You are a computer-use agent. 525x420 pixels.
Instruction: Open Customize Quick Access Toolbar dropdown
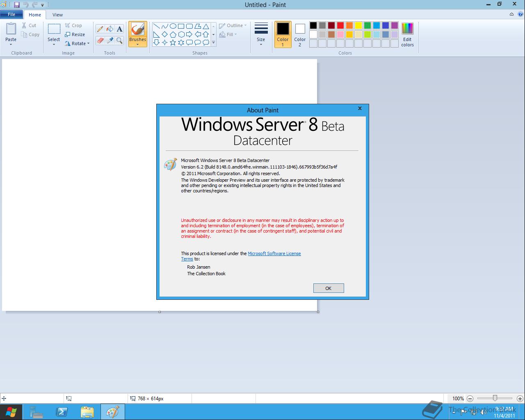coord(42,5)
